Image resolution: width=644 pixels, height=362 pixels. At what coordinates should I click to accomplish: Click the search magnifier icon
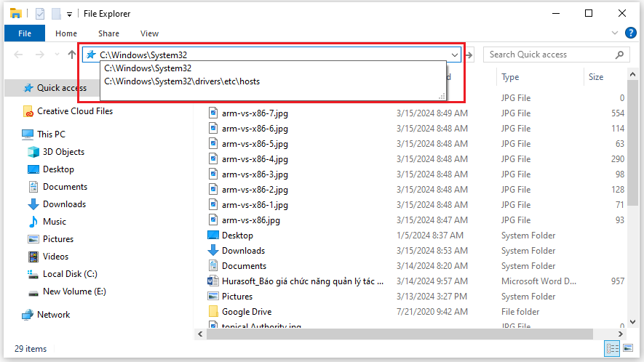(620, 55)
